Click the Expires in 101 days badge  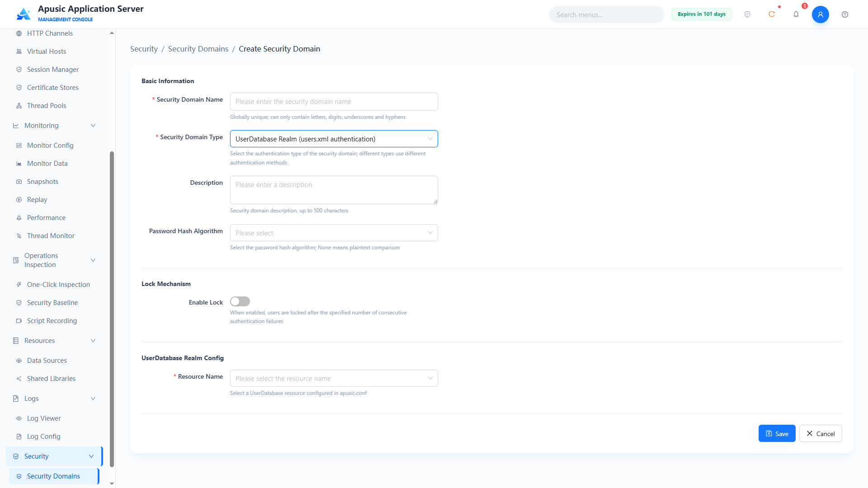(x=701, y=14)
